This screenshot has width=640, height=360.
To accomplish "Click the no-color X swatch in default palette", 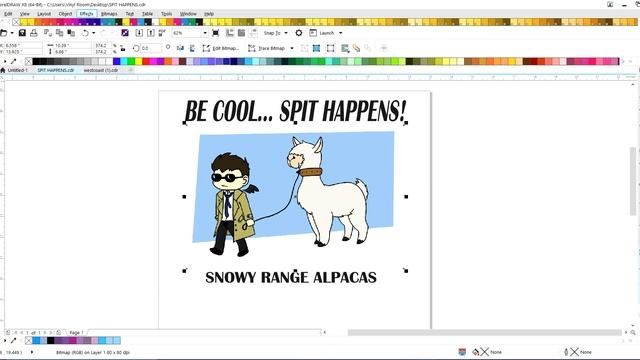I will click(x=28, y=62).
